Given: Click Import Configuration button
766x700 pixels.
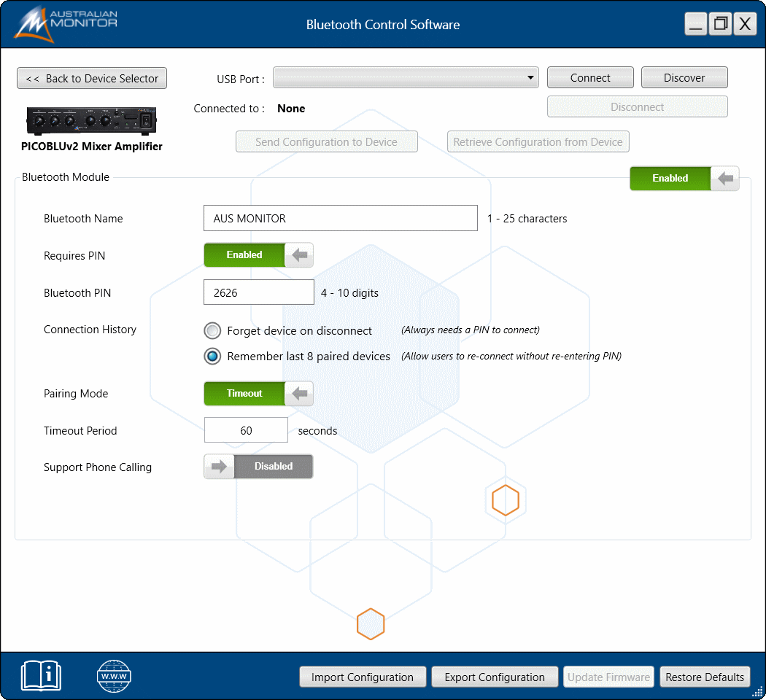Looking at the screenshot, I should [x=362, y=677].
